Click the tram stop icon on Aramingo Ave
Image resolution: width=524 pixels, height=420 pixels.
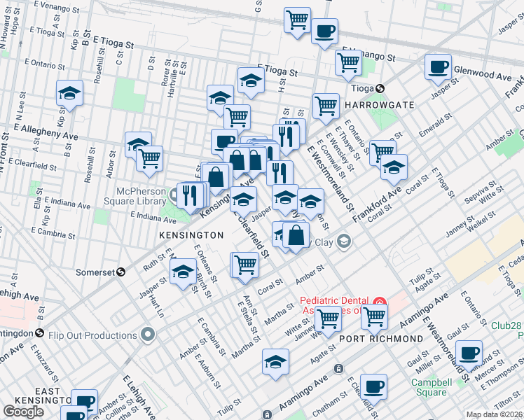pos(338,369)
